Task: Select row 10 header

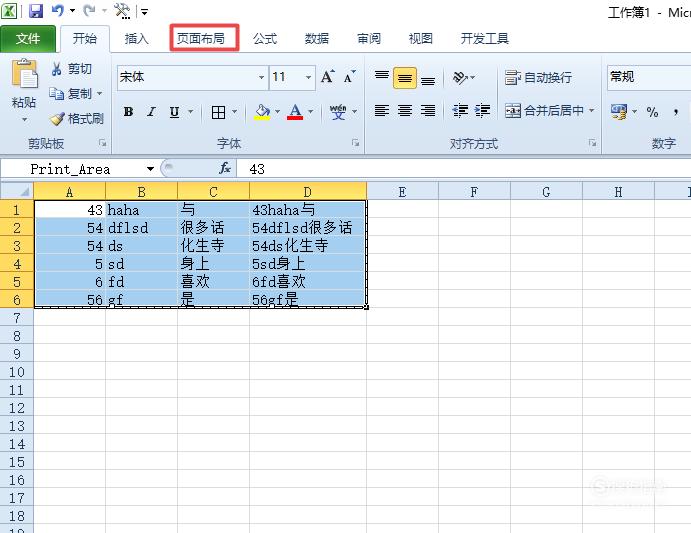Action: [x=17, y=372]
